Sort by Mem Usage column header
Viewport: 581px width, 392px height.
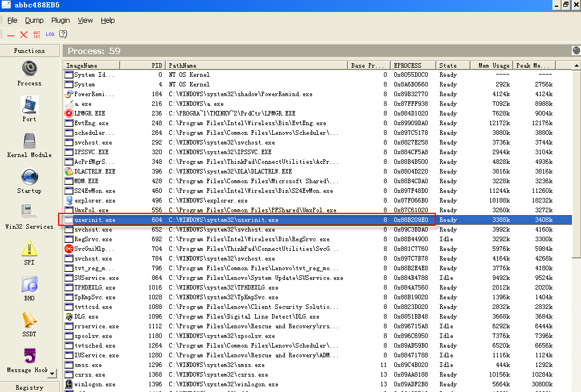pos(491,65)
